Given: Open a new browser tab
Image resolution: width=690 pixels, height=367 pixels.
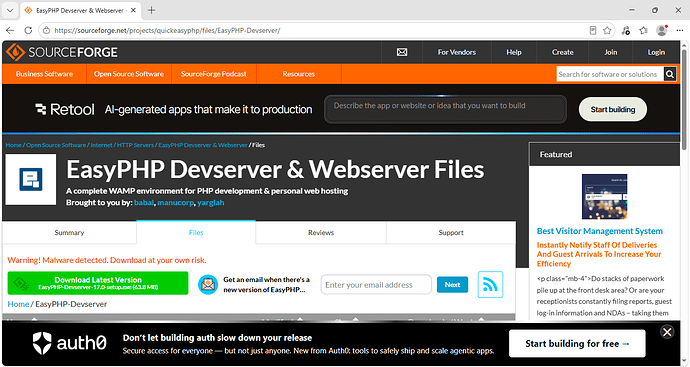Looking at the screenshot, I should click(151, 10).
